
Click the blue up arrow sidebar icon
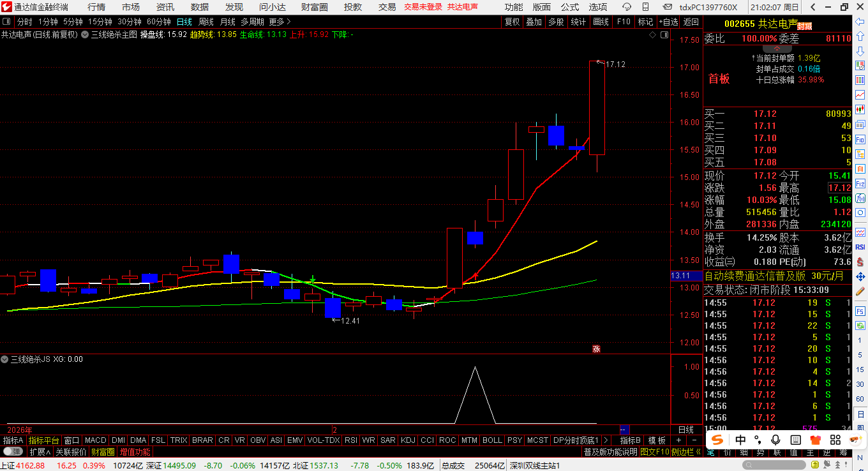pyautogui.click(x=860, y=36)
